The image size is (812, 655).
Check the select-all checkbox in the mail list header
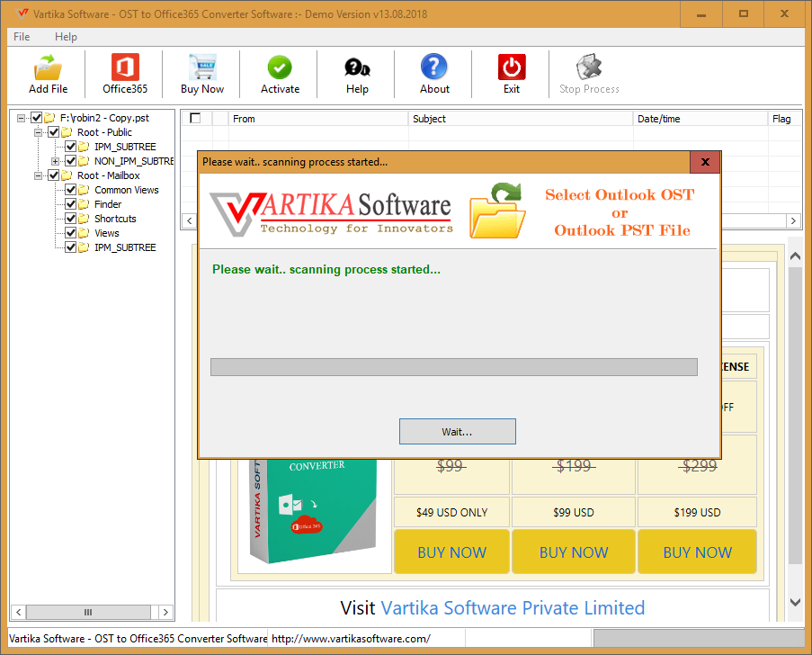[x=195, y=118]
